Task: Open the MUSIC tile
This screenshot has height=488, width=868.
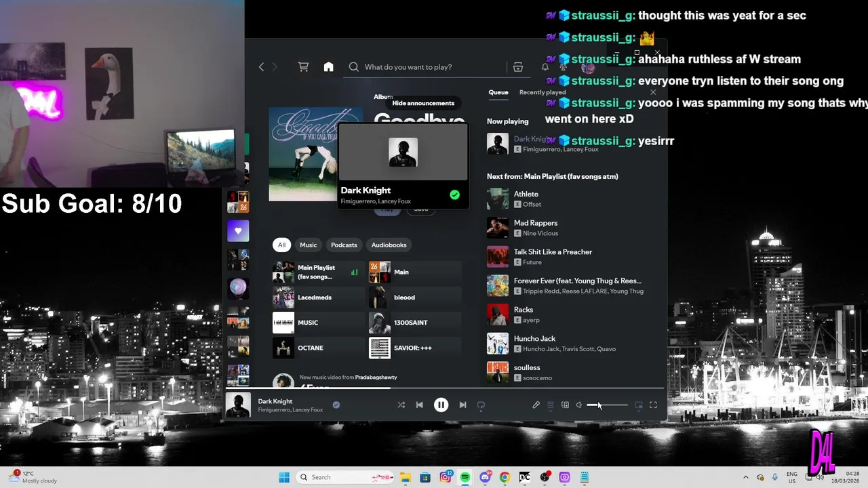Action: 318,323
